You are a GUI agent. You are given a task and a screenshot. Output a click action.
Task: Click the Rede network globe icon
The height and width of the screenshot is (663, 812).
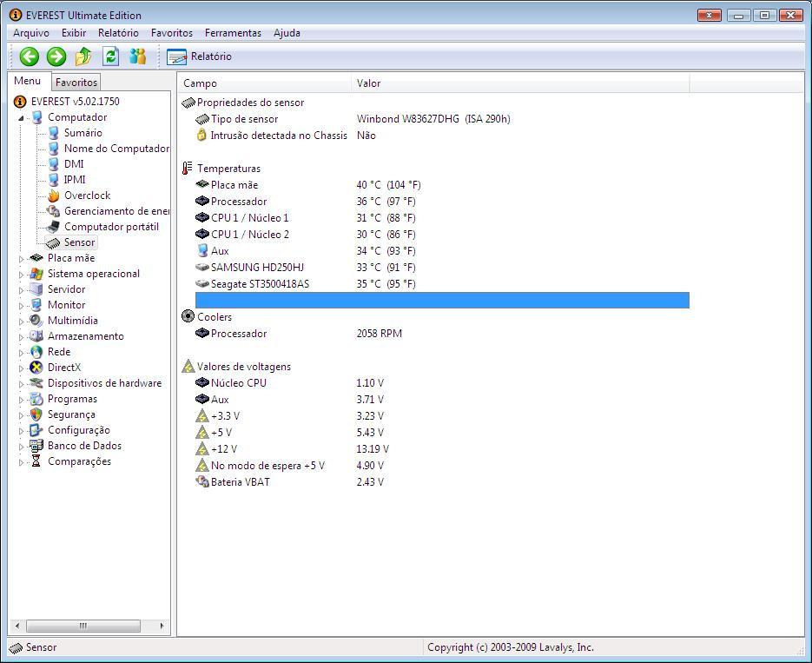coord(36,352)
